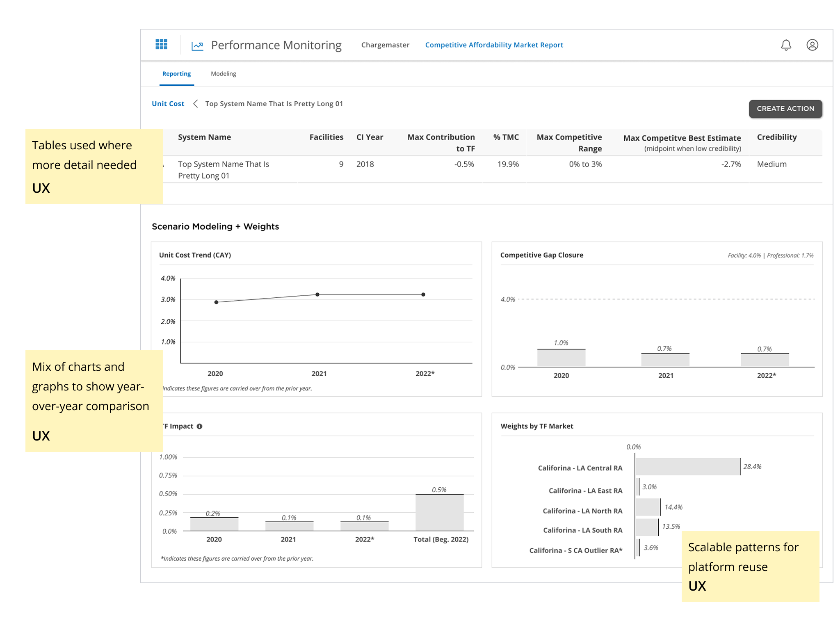Click the Califorina - LA North RA bar
This screenshot has height=630, width=840.
coord(648,507)
